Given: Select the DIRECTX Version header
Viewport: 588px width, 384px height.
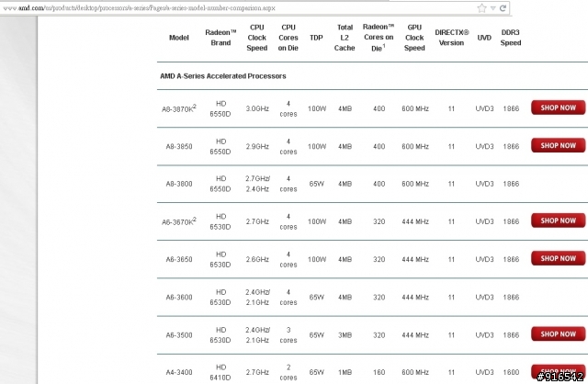Looking at the screenshot, I should (451, 38).
